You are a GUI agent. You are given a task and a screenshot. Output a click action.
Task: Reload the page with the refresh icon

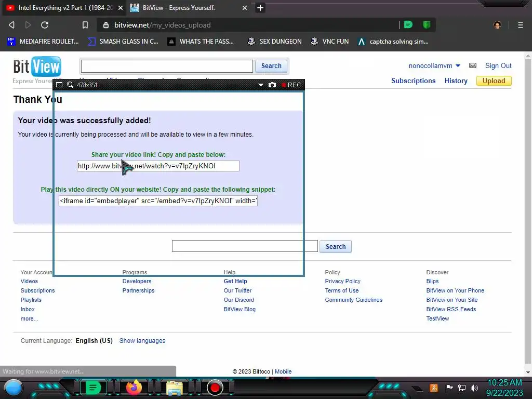pyautogui.click(x=45, y=25)
